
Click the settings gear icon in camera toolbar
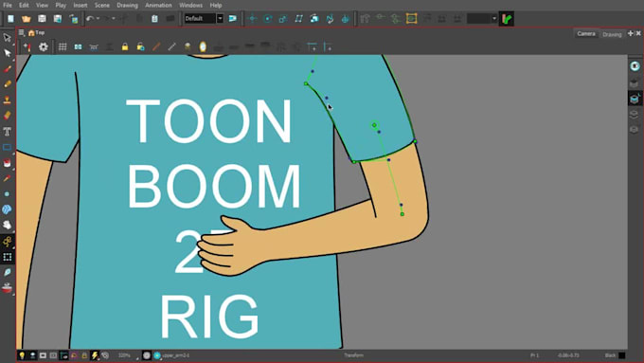(44, 46)
